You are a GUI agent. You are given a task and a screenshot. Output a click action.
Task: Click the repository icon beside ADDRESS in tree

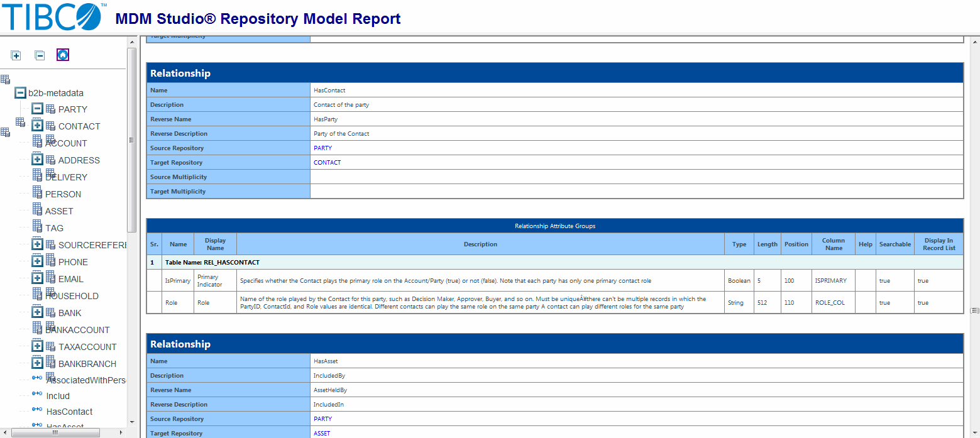51,160
